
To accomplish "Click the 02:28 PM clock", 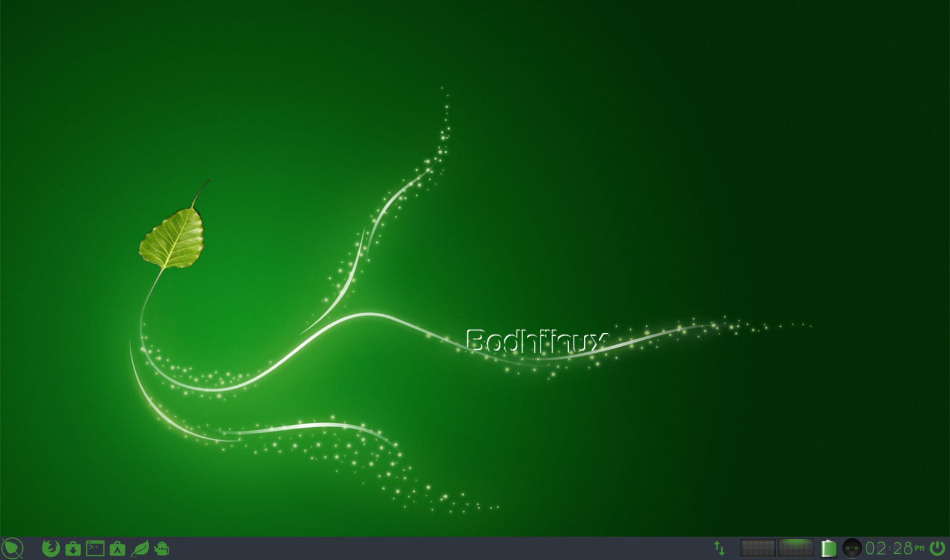I will 895,548.
